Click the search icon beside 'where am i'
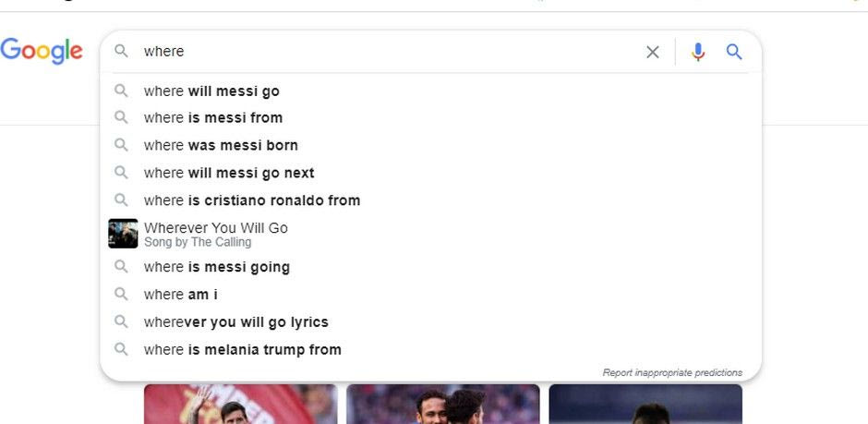 pyautogui.click(x=121, y=295)
